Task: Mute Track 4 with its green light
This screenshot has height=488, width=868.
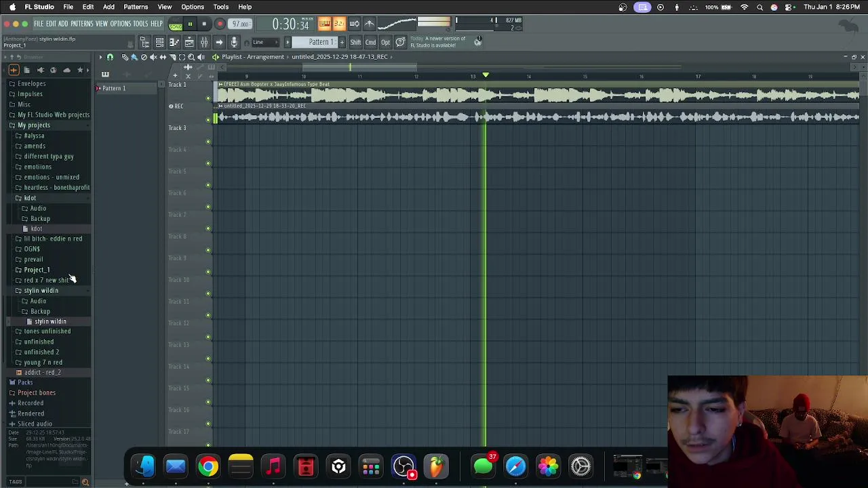Action: pos(208,163)
